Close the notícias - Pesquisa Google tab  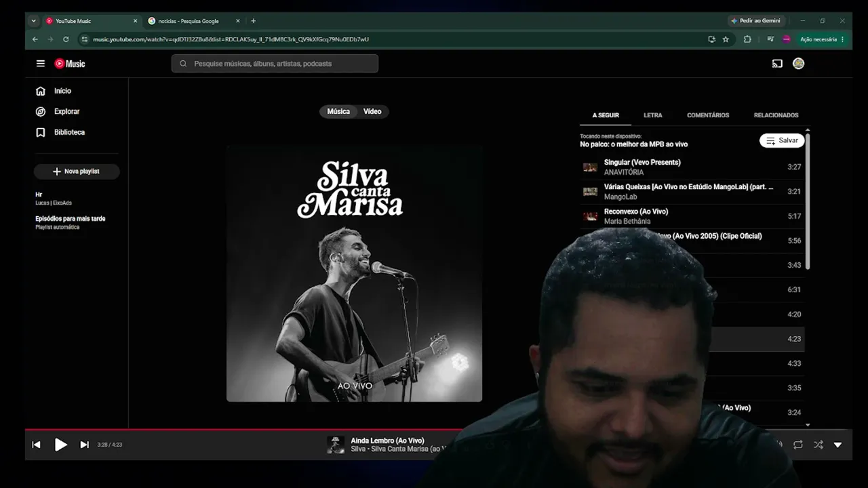[238, 21]
